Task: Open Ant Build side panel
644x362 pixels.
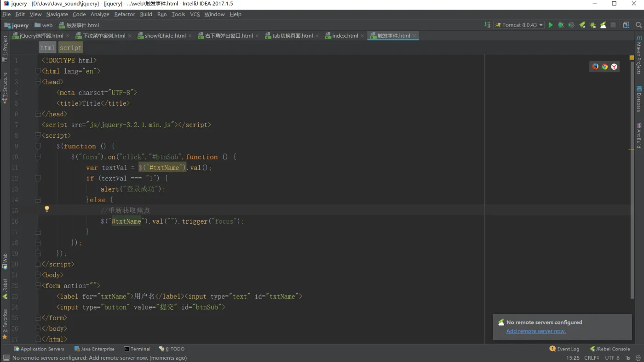Action: click(x=639, y=135)
